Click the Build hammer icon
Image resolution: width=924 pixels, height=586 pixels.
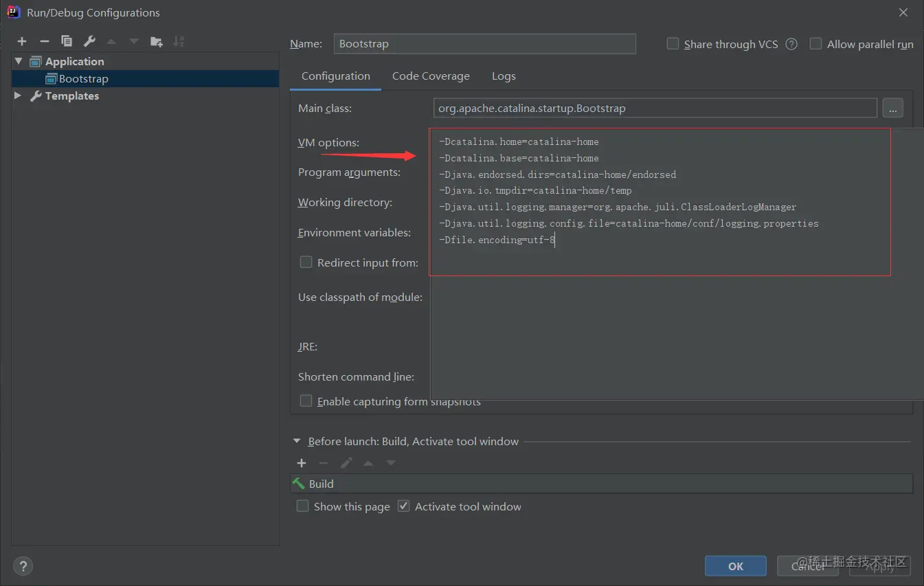coord(299,484)
